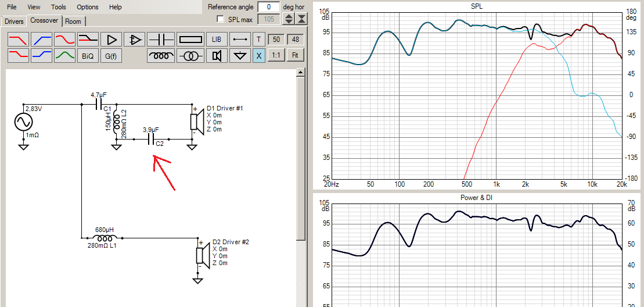The height and width of the screenshot is (307, 644).
Task: Select the inductor coil component
Action: pyautogui.click(x=161, y=55)
